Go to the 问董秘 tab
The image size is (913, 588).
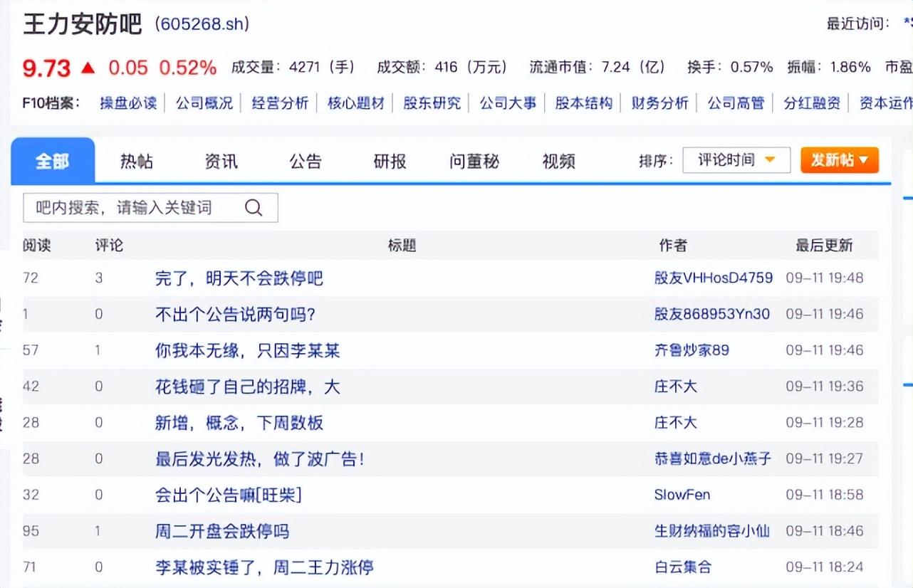pos(474,162)
